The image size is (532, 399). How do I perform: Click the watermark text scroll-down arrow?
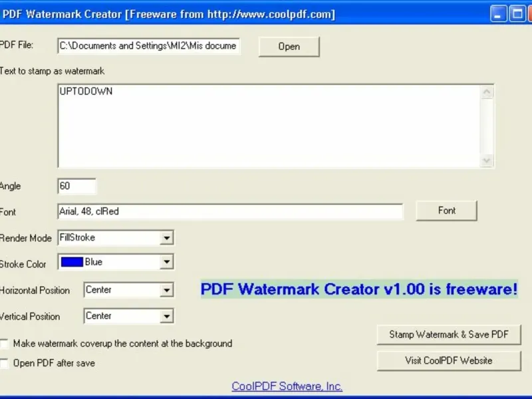[487, 160]
